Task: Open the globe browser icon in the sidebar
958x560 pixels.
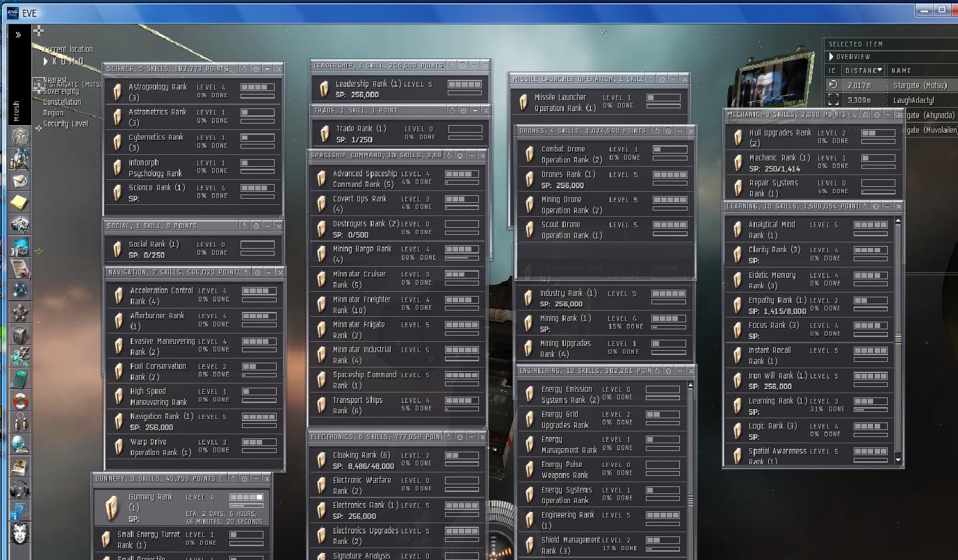Action: 19,445
